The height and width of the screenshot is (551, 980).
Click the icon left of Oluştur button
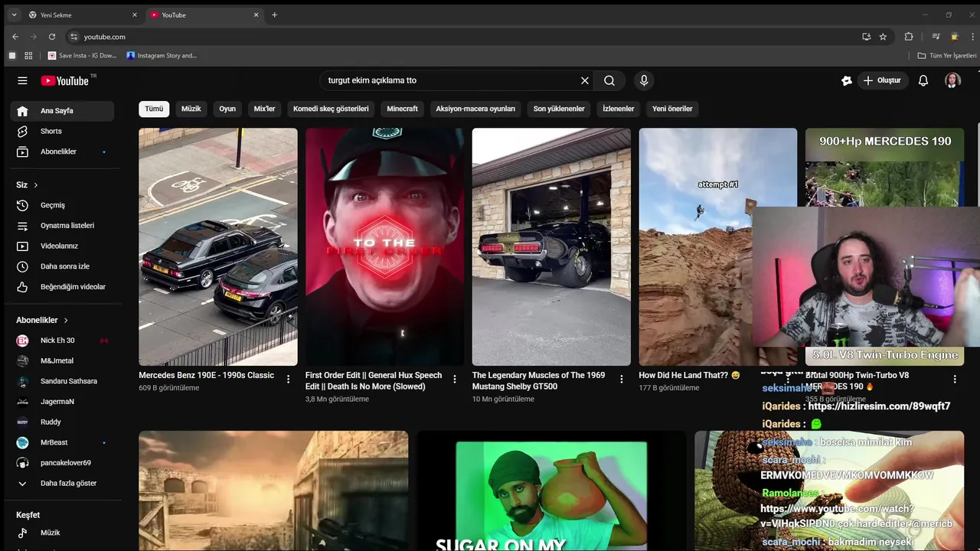pos(846,80)
